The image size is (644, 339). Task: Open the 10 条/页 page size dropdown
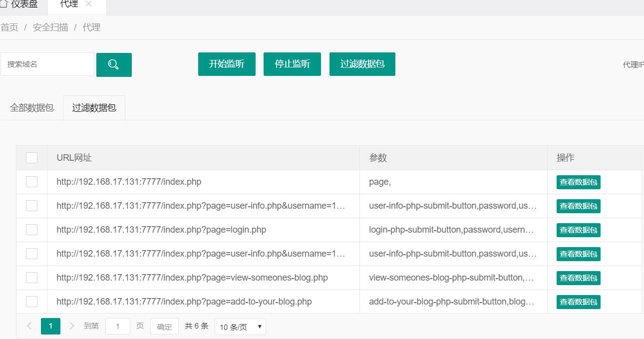click(x=240, y=327)
